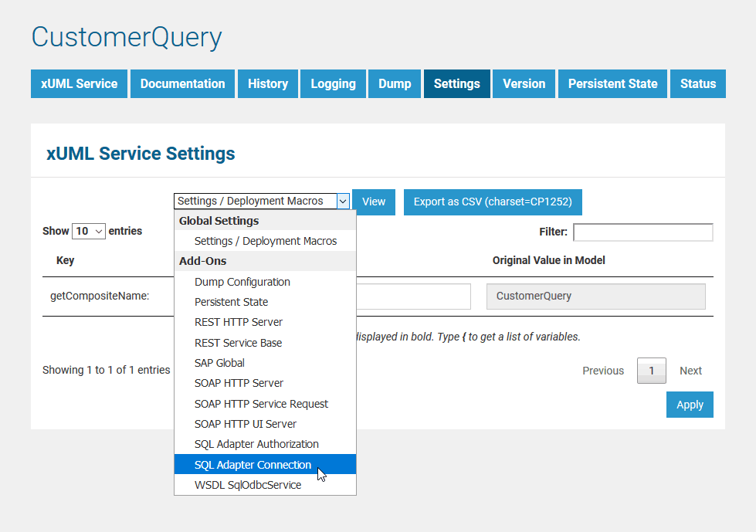Image resolution: width=756 pixels, height=532 pixels.
Task: Open the History tab
Action: 268,84
